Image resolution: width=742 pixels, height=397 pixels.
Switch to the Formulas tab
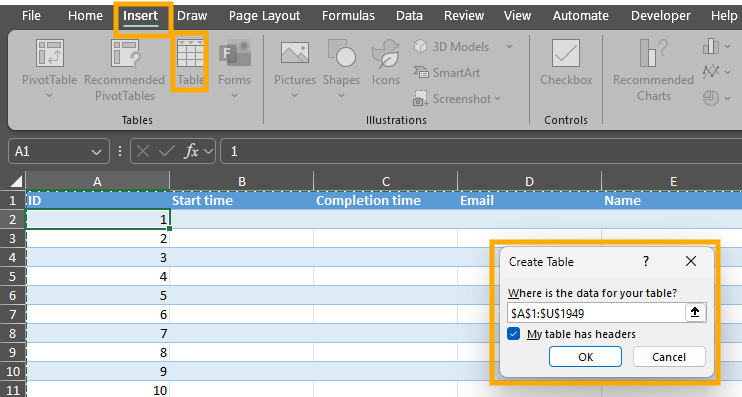pos(348,16)
